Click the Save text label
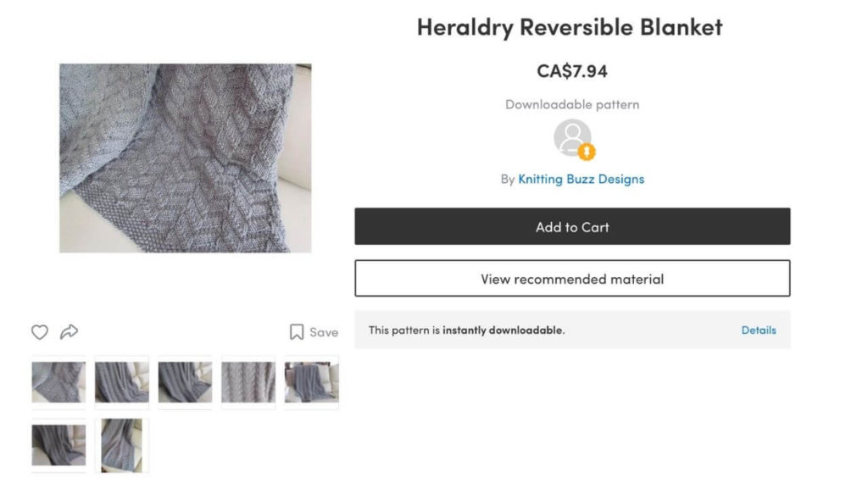The height and width of the screenshot is (488, 868). [x=324, y=332]
